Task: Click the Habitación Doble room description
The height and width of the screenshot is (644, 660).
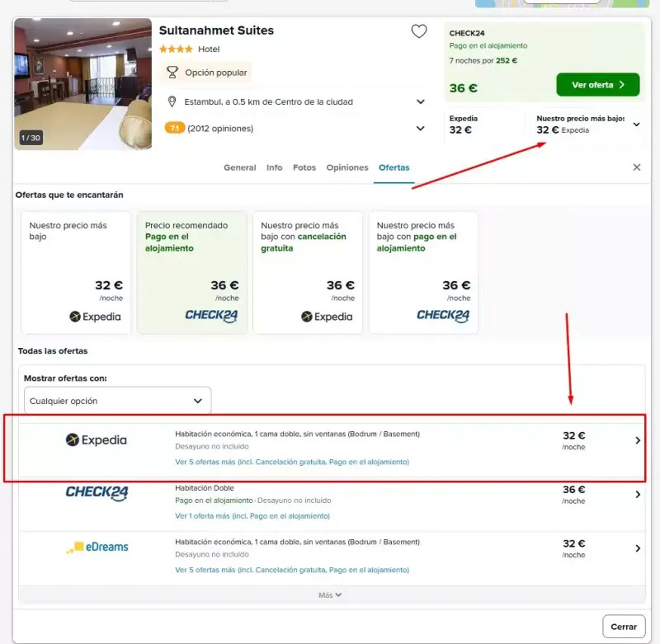Action: click(204, 488)
